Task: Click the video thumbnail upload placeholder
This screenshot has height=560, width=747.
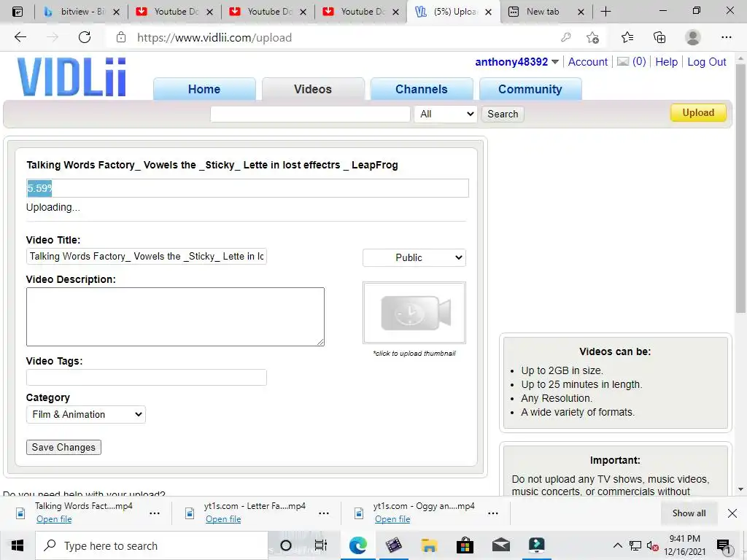Action: 414,312
